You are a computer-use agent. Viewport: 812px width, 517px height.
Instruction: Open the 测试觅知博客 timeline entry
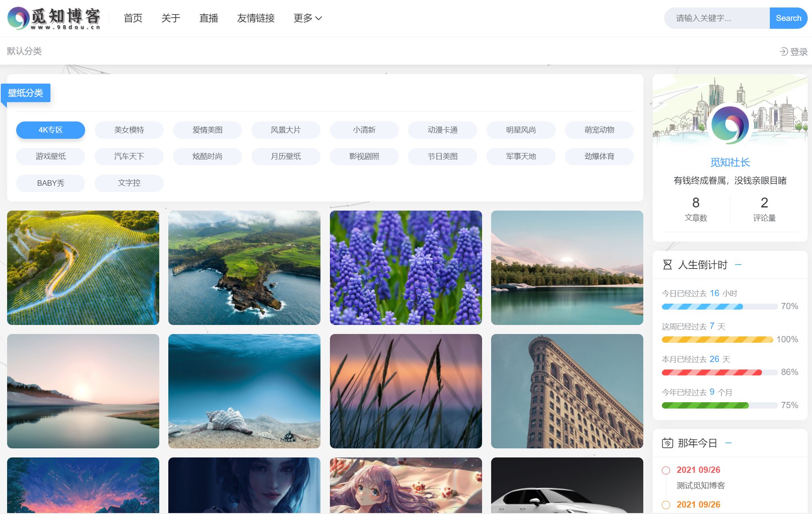(x=701, y=485)
